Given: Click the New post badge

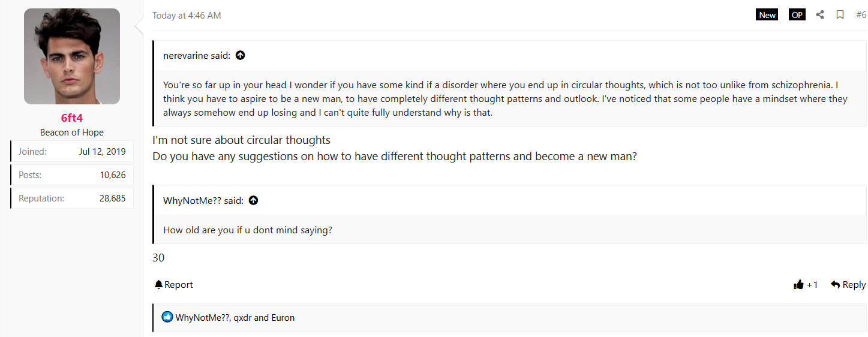Looking at the screenshot, I should coord(767,15).
